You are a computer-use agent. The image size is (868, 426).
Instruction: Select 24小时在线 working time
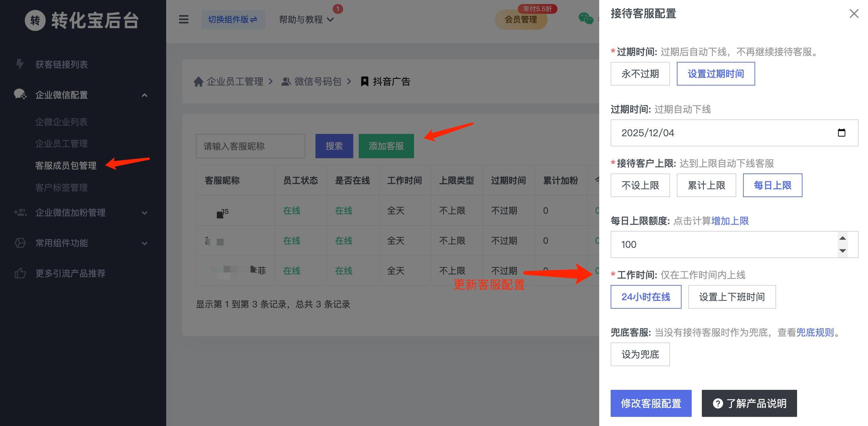coord(646,297)
